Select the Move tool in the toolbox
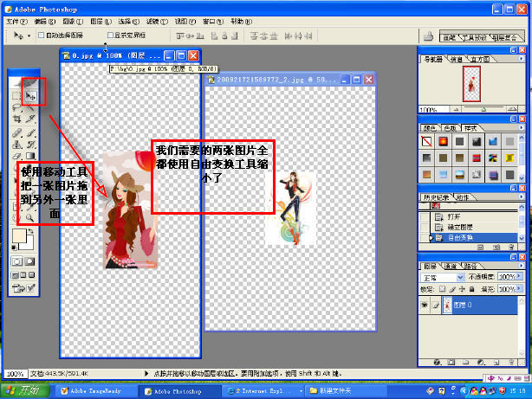This screenshot has height=399, width=532. tap(31, 96)
